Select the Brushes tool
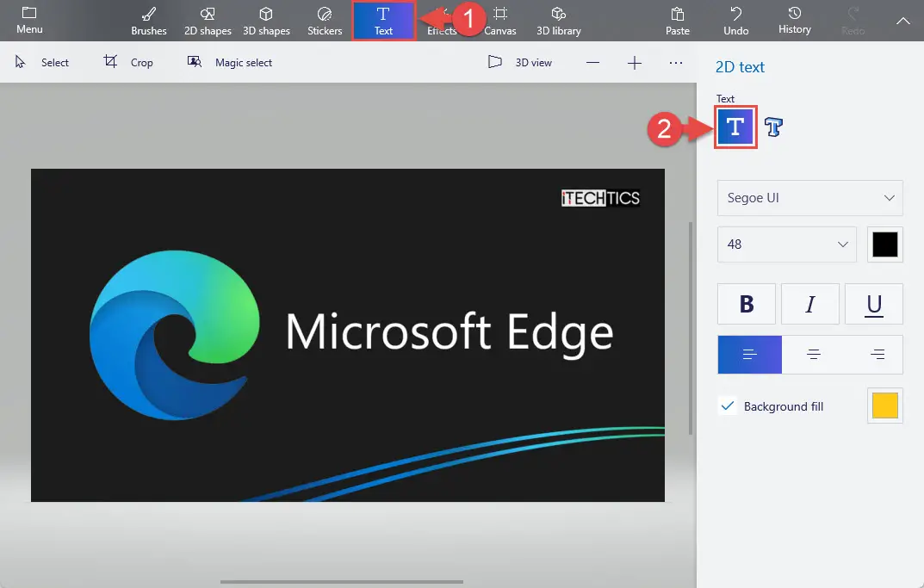 tap(148, 22)
